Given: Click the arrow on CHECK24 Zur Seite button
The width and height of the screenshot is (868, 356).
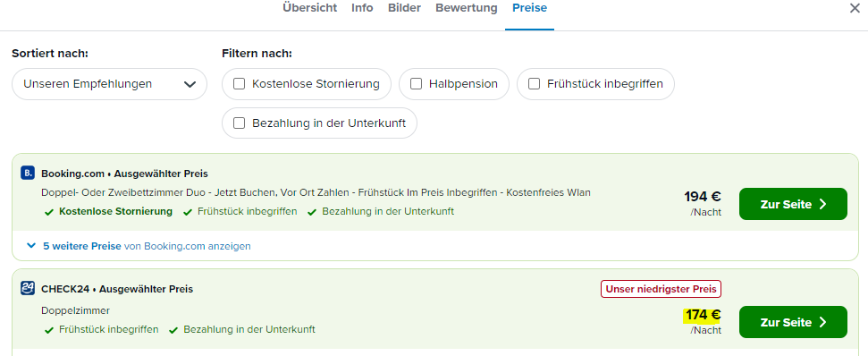Looking at the screenshot, I should (x=823, y=322).
